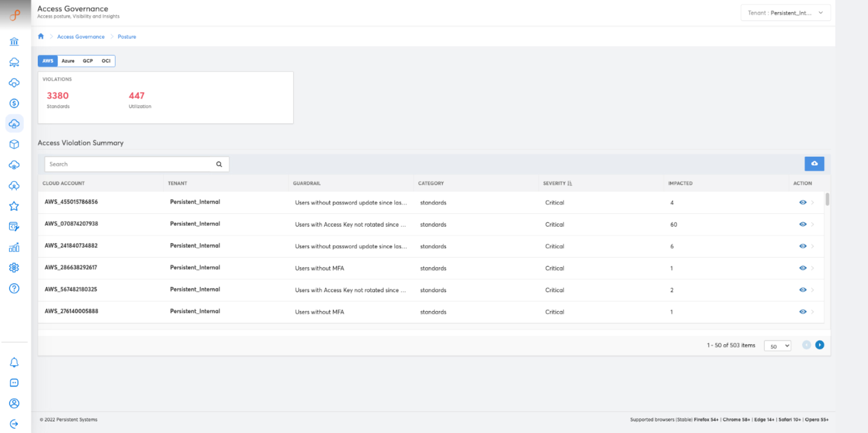The image size is (868, 433).
Task: Expand the chevron in the AWS_567482180325 row
Action: click(812, 290)
